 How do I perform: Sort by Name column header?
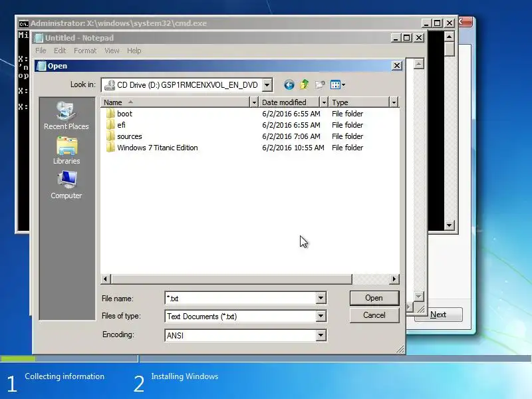(x=175, y=102)
